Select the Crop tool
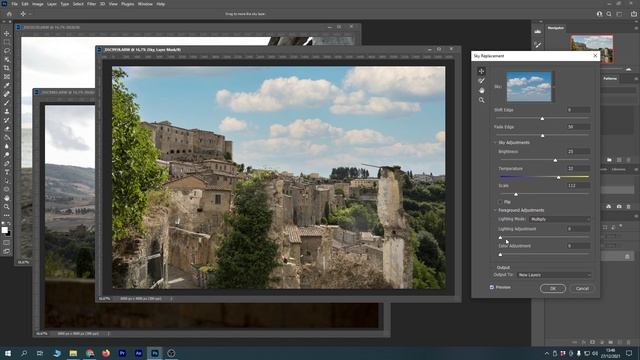The height and width of the screenshot is (360, 640). tap(7, 68)
